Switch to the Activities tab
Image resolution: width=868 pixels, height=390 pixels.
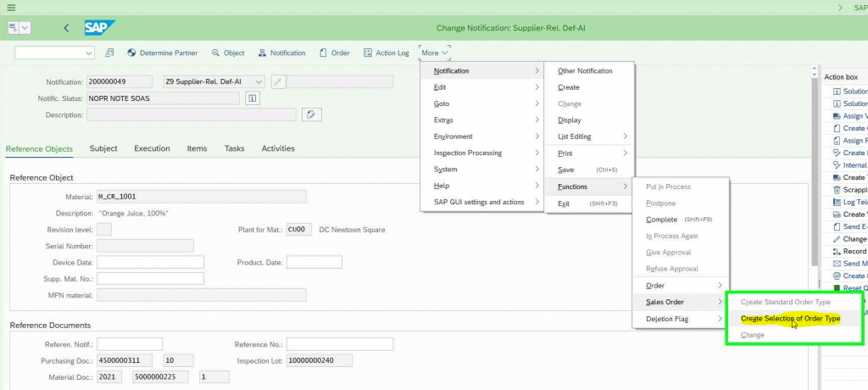[x=278, y=148]
